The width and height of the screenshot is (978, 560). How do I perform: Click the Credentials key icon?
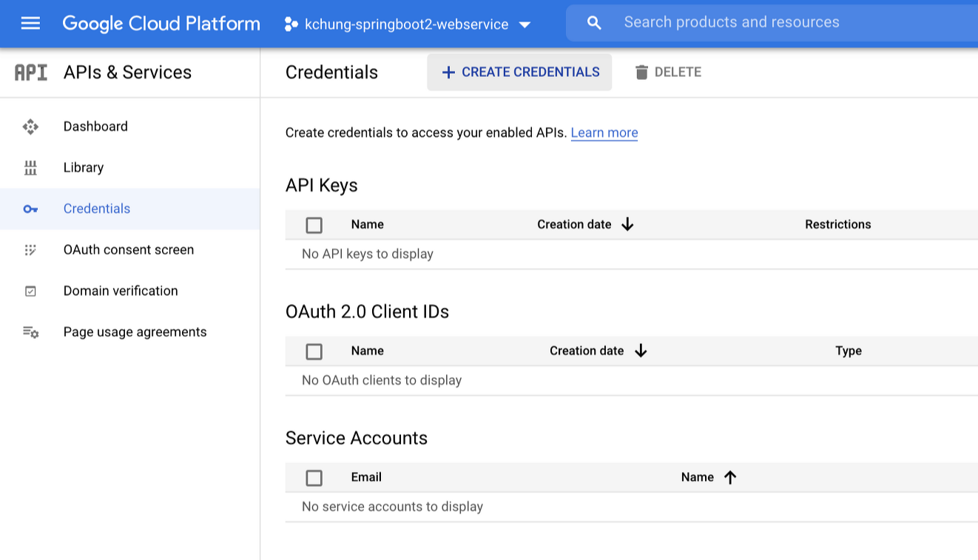point(30,209)
